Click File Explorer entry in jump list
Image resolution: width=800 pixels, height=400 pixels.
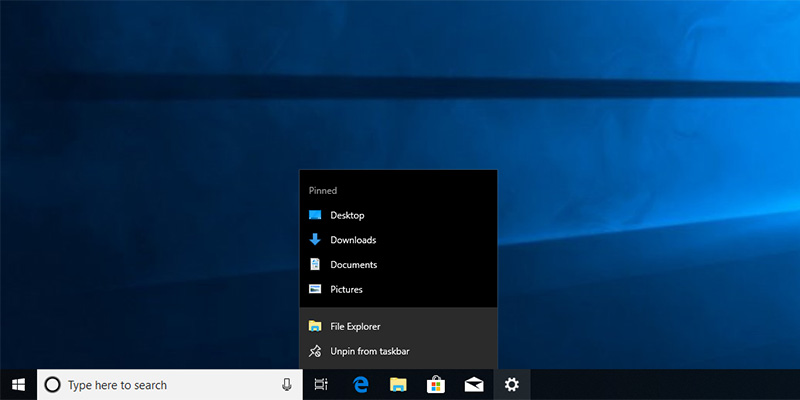pyautogui.click(x=355, y=326)
